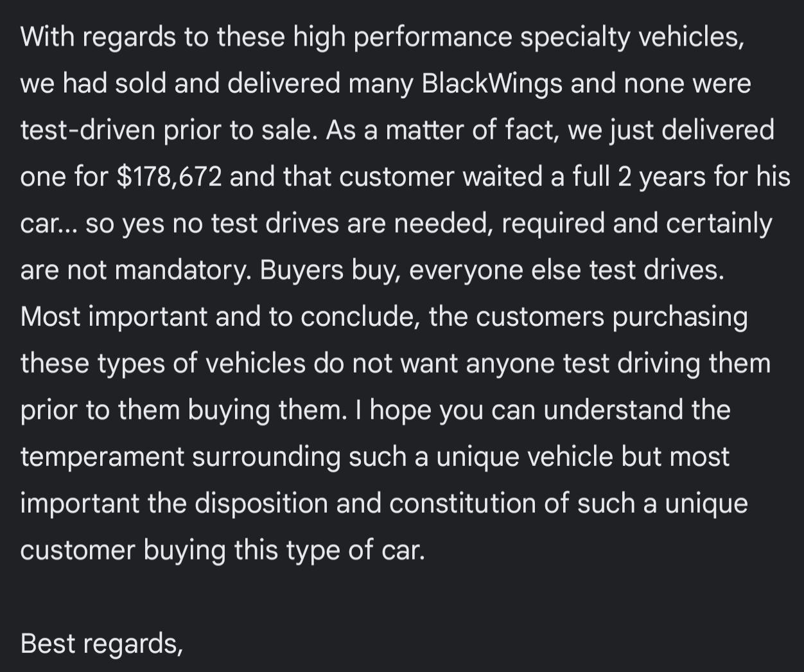Click the phrase "customer buying this type of car"
Viewport: 804px width, 672px height.
pos(222,550)
